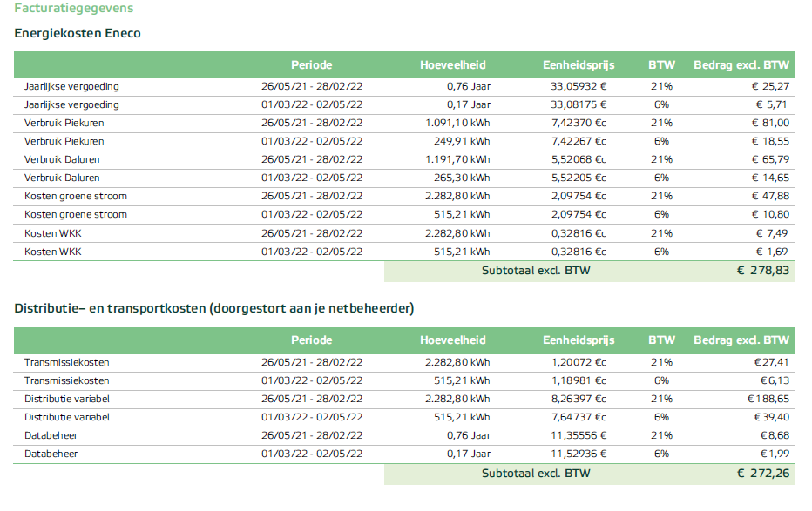Image resolution: width=812 pixels, height=511 pixels.
Task: Select the Energiekosten subtotal amount € 278,83
Action: [762, 271]
